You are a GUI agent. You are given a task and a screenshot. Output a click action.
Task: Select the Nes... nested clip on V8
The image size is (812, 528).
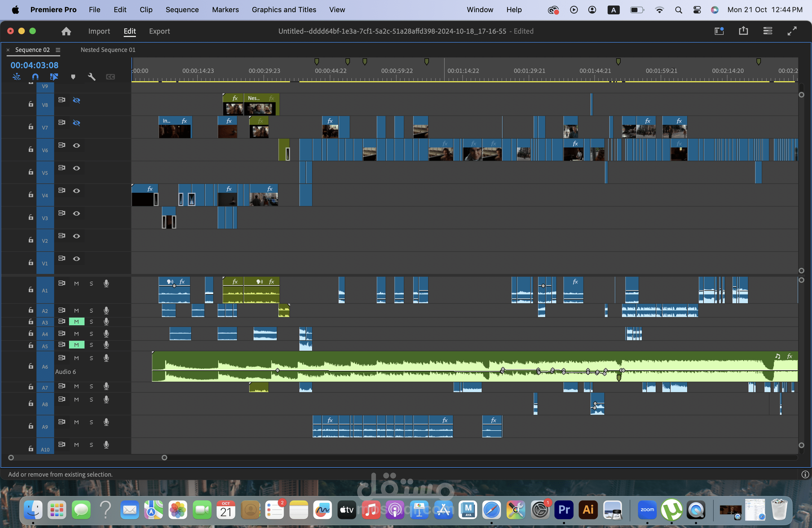tap(262, 104)
